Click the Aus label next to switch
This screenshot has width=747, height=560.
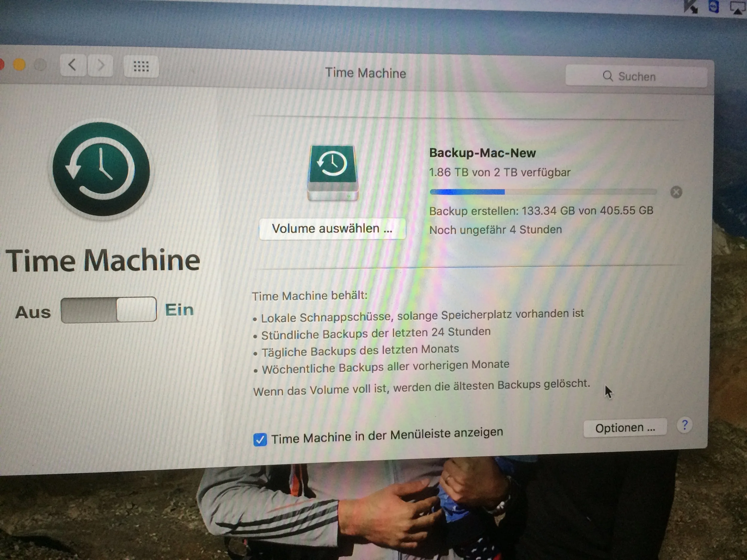point(33,313)
